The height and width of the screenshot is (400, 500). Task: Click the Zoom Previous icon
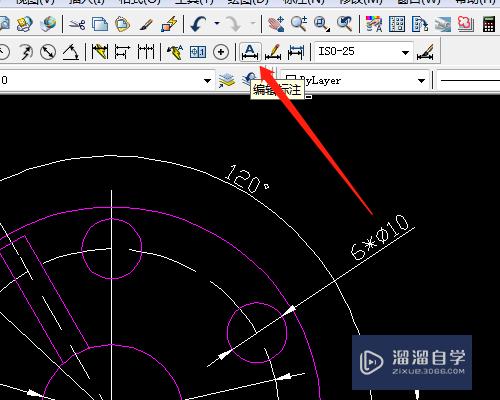(345, 24)
